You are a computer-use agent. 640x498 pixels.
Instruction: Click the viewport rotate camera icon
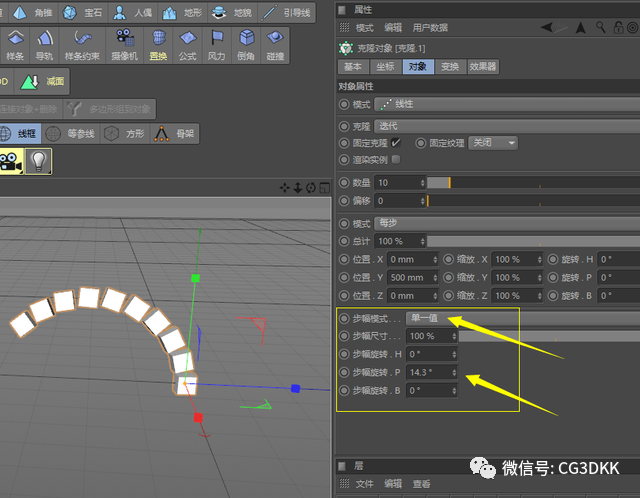(x=311, y=188)
